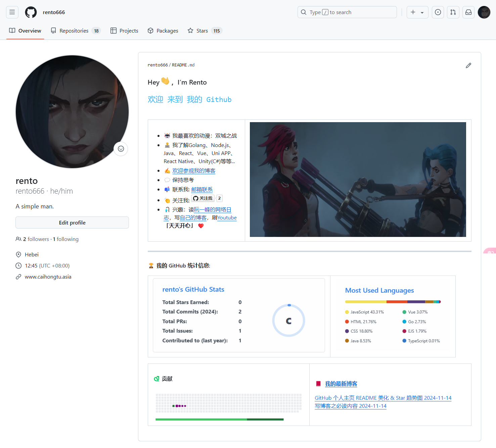
Task: Open the 邮箱联系 email link
Action: [x=202, y=189]
